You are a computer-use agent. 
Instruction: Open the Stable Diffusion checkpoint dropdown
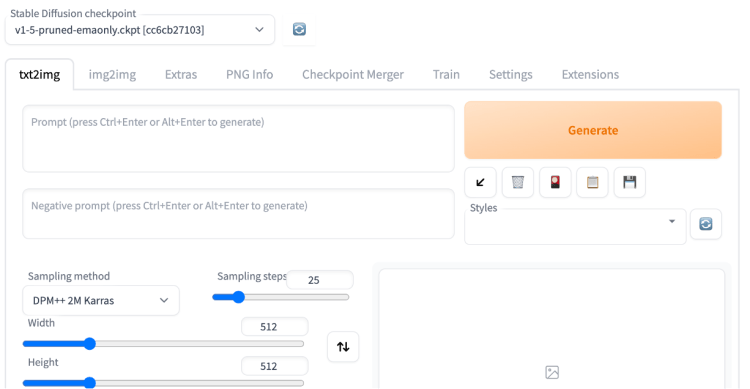[140, 30]
